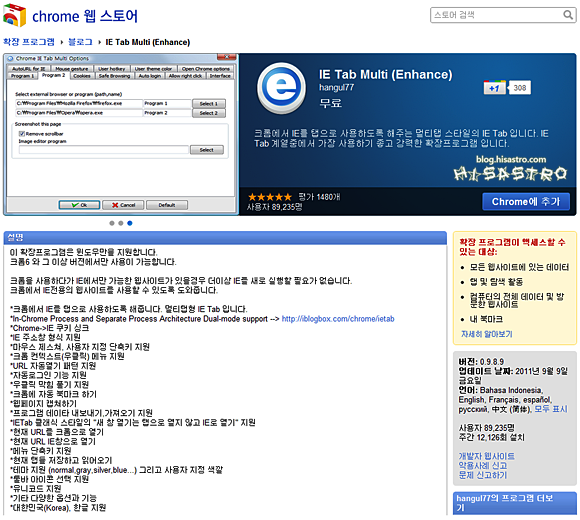The height and width of the screenshot is (520, 580).
Task: Click the hangul77의 프로그램 더보기 header
Action: [515, 503]
